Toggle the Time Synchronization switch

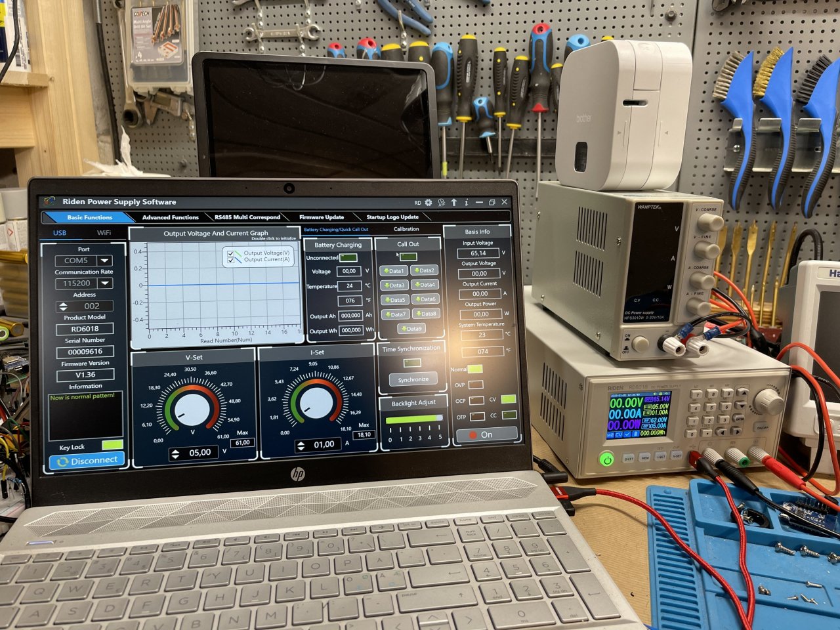pos(412,363)
